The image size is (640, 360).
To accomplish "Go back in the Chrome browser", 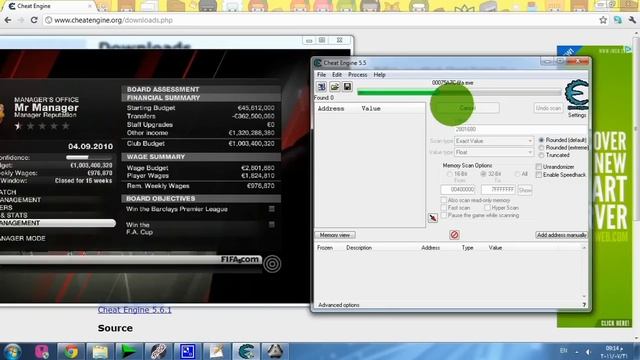I will [x=8, y=20].
